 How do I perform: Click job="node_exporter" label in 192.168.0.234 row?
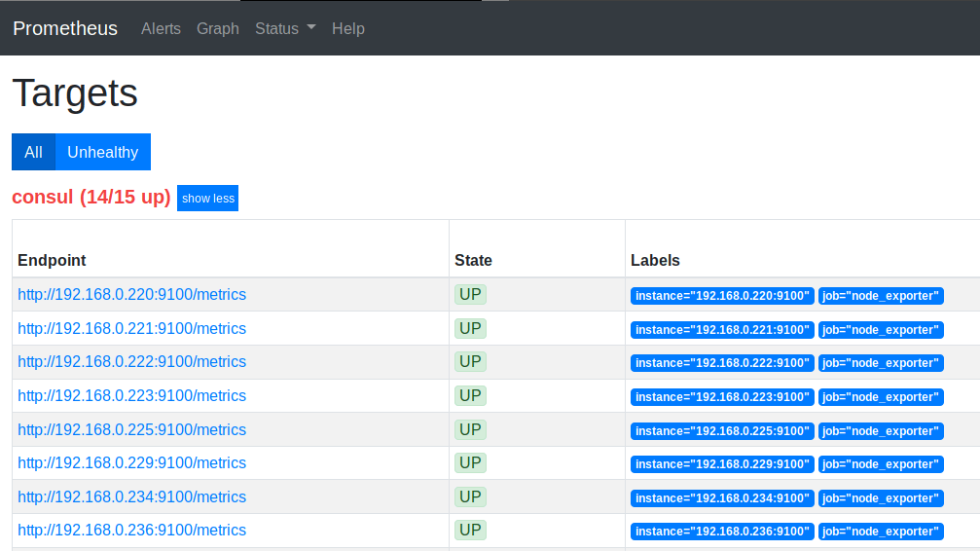[x=881, y=498]
